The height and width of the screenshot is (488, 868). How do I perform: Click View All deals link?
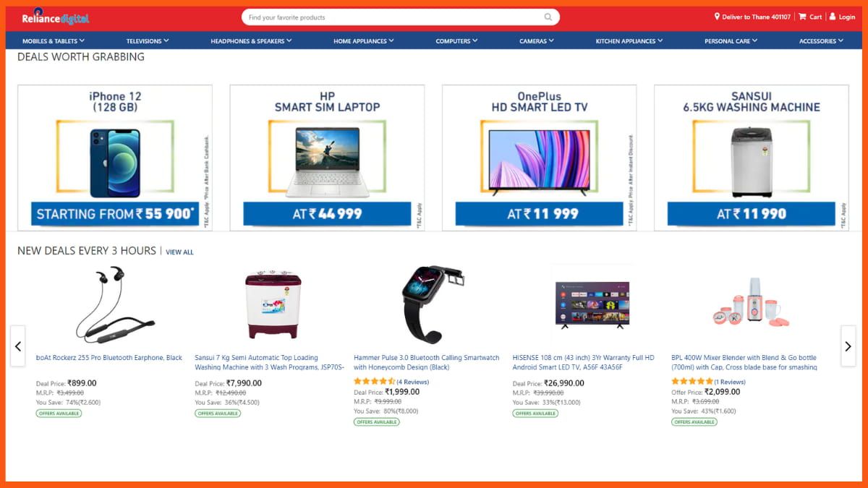179,252
